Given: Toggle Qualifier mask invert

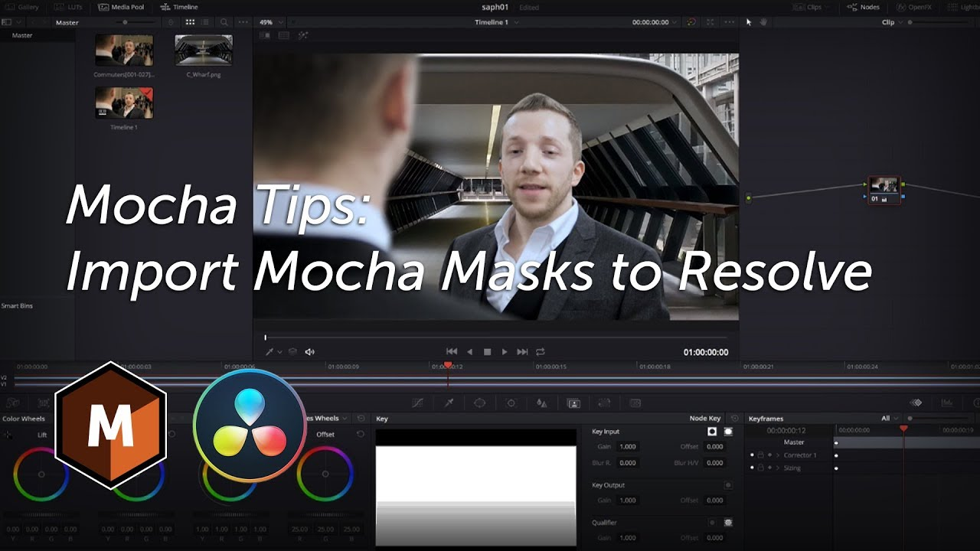Looking at the screenshot, I should (728, 523).
